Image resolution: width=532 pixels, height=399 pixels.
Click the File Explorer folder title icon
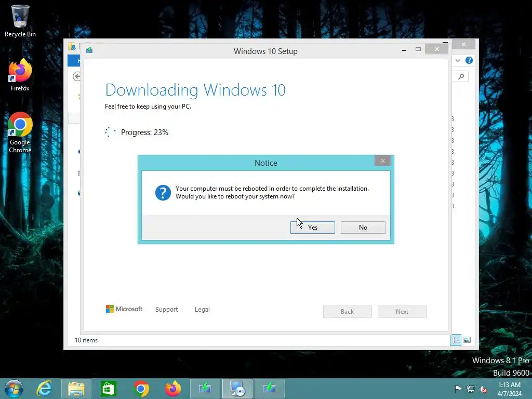coord(72,46)
